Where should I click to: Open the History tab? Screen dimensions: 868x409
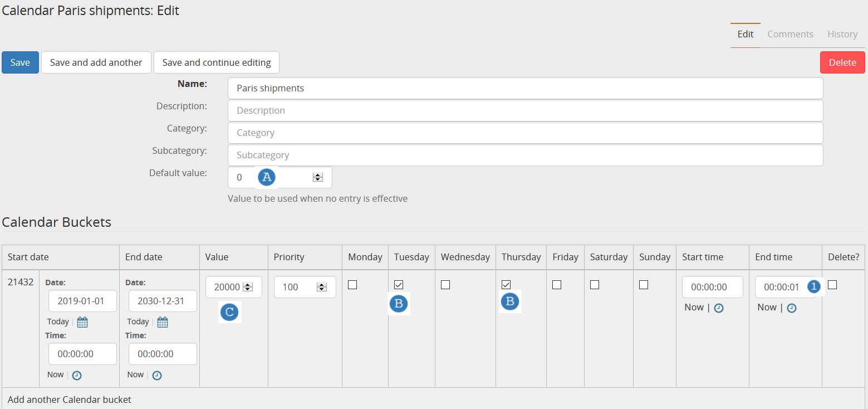tap(842, 34)
